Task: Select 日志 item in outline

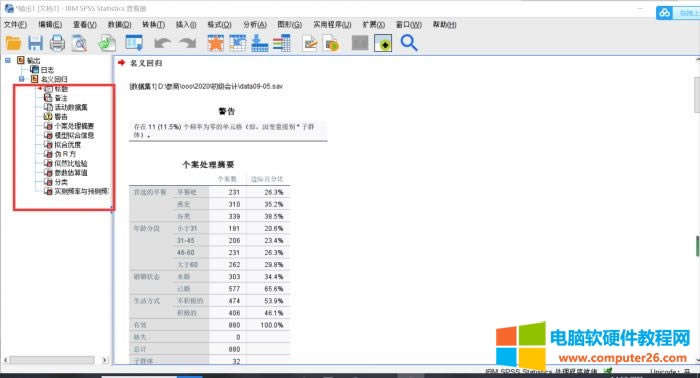Action: pyautogui.click(x=47, y=70)
